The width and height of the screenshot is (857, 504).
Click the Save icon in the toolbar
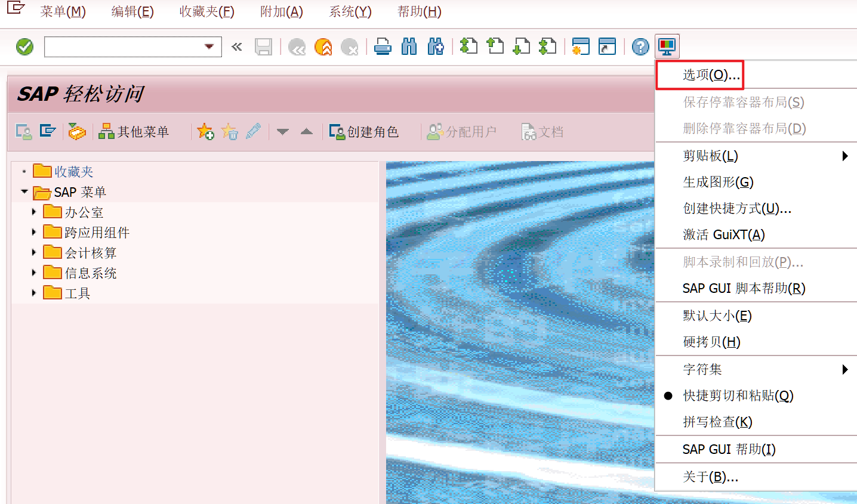coord(264,46)
